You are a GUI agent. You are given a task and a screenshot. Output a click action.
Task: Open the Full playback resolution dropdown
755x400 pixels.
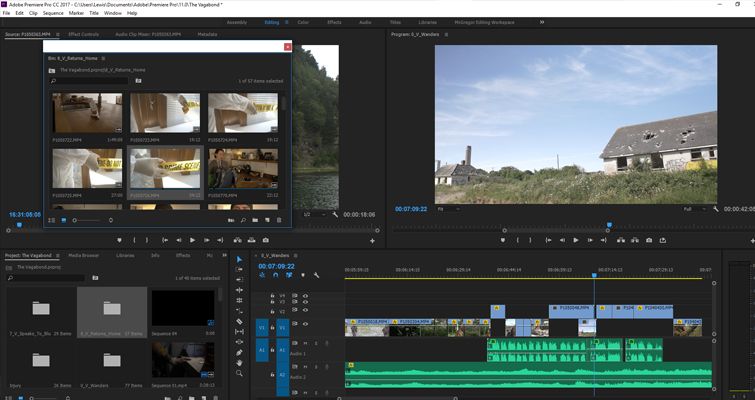point(694,209)
